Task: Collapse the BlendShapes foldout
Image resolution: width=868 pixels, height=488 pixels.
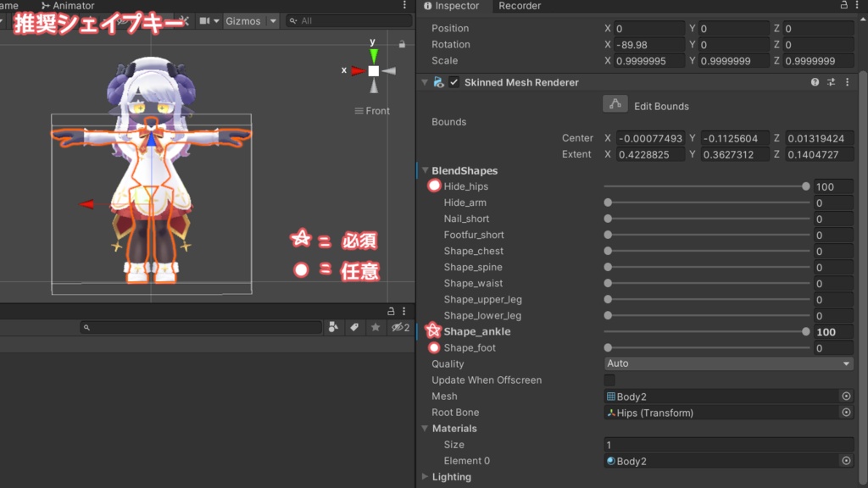Action: coord(426,170)
